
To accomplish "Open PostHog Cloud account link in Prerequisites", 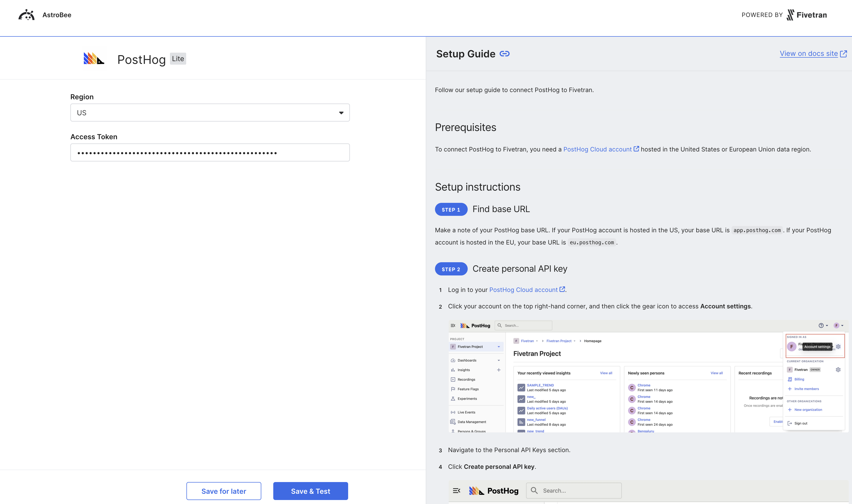I will [597, 149].
